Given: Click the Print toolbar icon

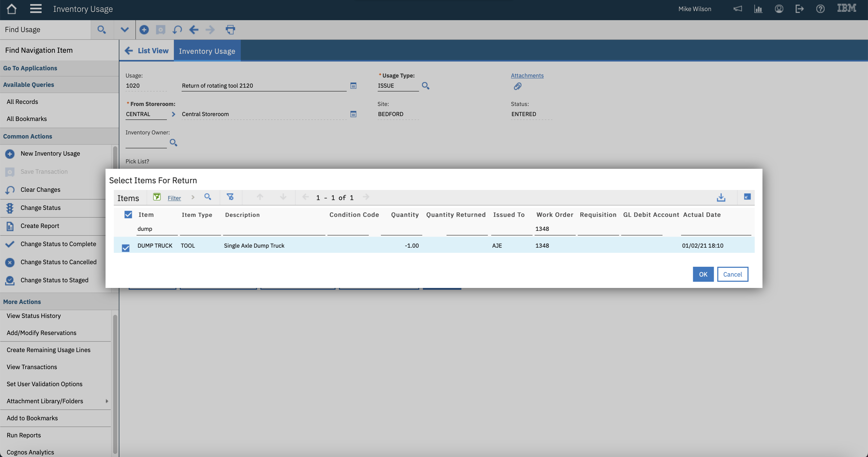Looking at the screenshot, I should [x=230, y=30].
